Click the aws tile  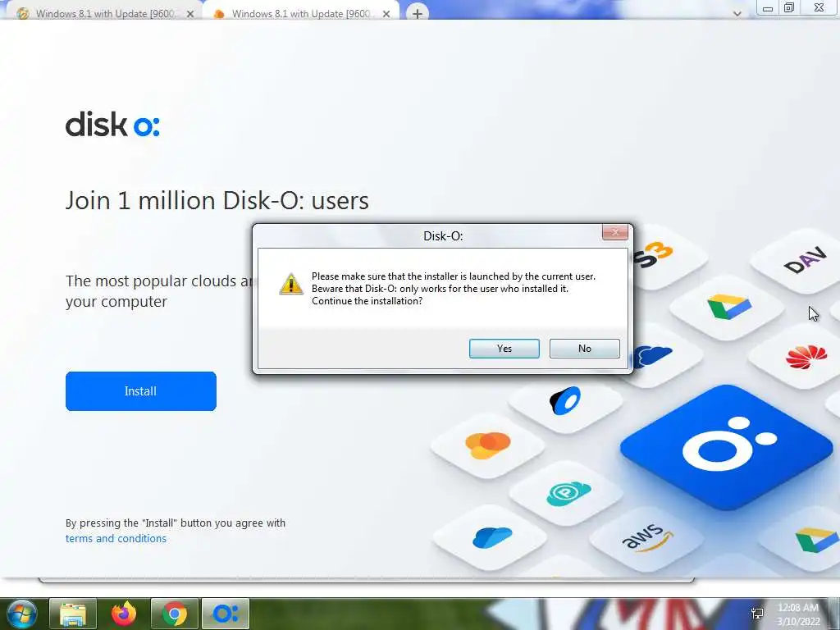tap(646, 537)
